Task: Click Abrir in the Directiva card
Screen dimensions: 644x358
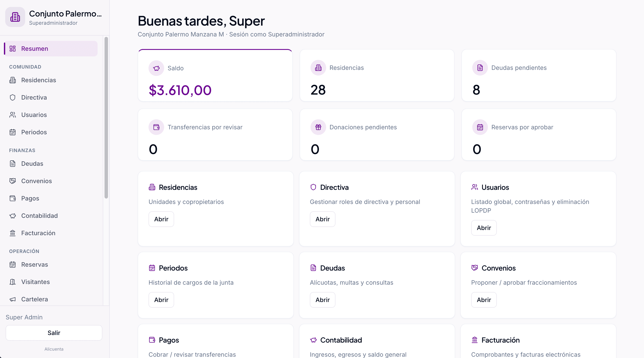Action: click(322, 219)
